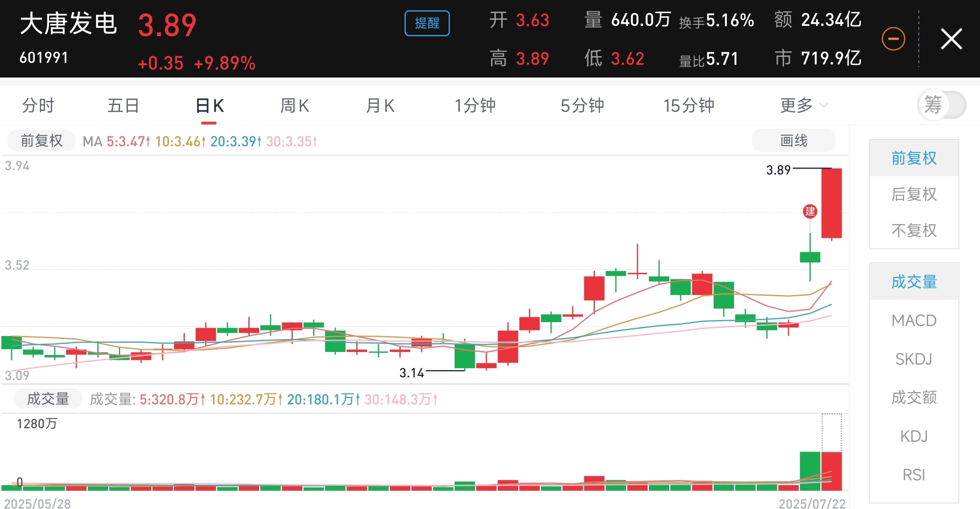Select RSI indicator
This screenshot has width=980, height=509.
[914, 475]
